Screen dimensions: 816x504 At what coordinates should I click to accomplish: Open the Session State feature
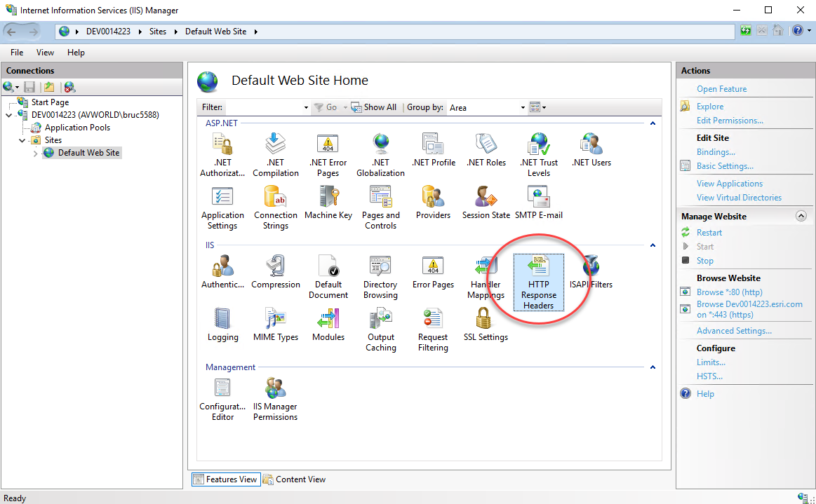486,203
